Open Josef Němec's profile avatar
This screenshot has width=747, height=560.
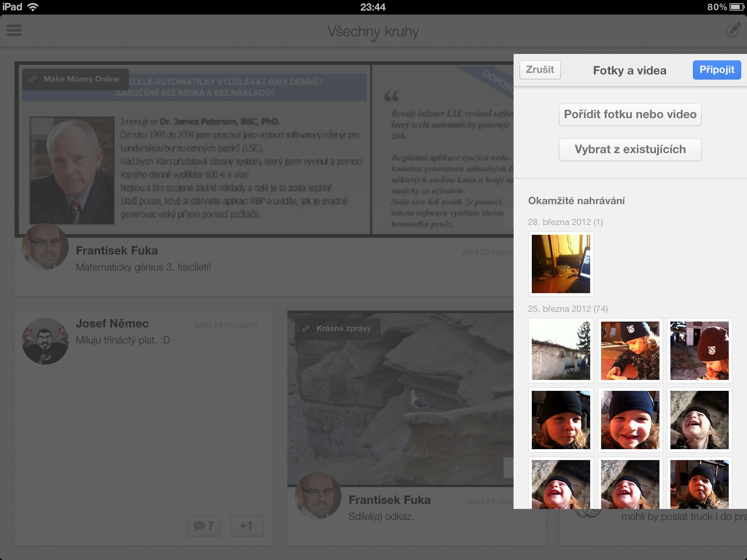click(45, 341)
